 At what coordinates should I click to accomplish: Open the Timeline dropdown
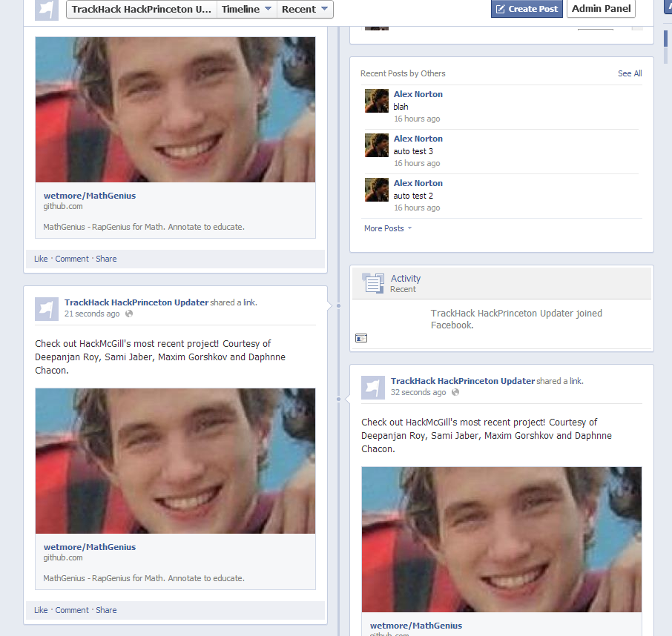[x=246, y=10]
